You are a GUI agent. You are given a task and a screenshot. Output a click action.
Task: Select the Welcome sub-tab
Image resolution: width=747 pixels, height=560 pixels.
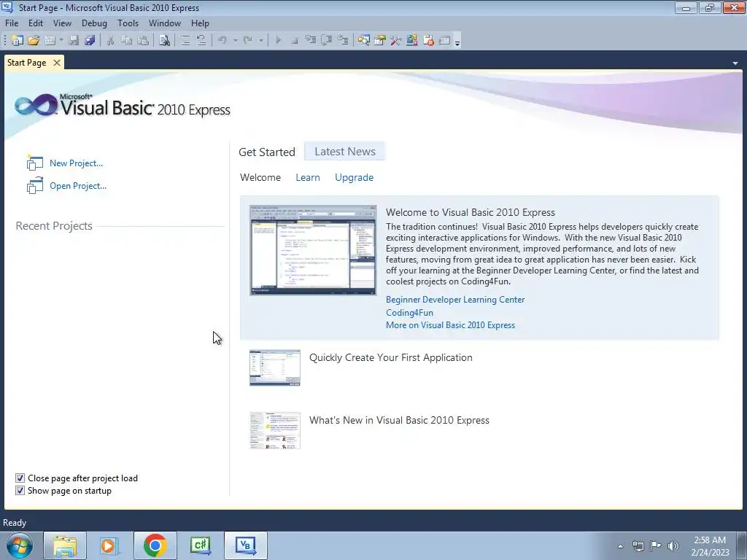[260, 177]
